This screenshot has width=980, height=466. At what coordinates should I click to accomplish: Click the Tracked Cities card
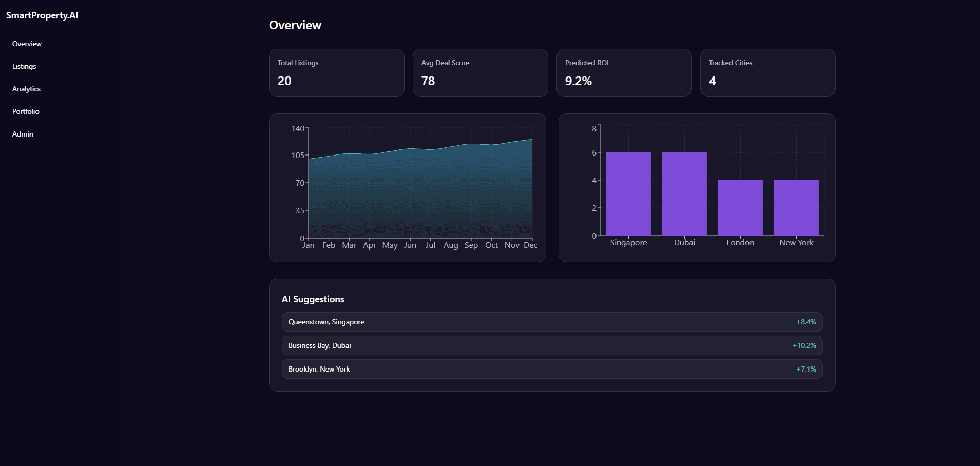click(x=768, y=73)
